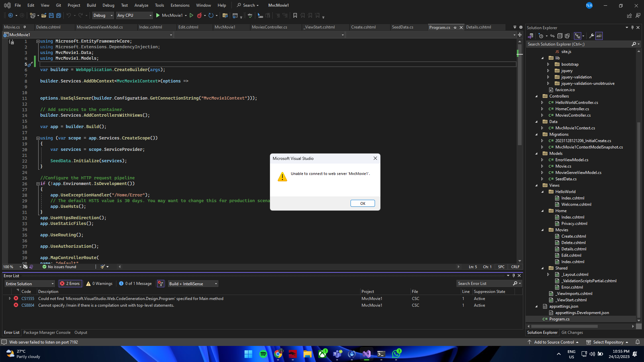Click the clear filters icon in Error List
Screen dimensions: 644x362
point(161,284)
